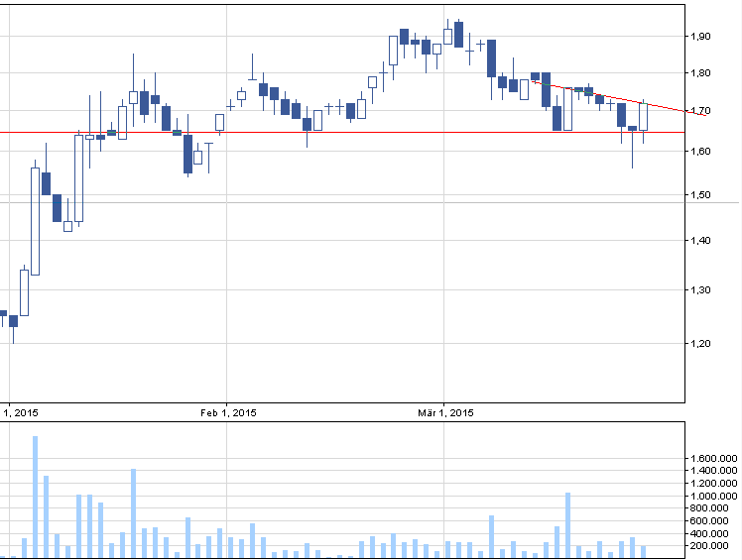Screen dimensions: 742x560
Task: Select the last volume bar on the right
Action: click(x=643, y=551)
